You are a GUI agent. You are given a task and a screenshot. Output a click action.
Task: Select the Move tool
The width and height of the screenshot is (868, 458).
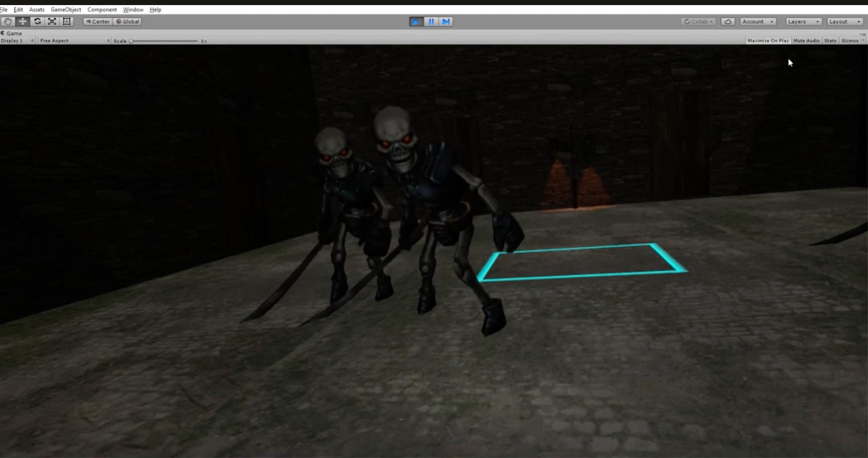point(22,22)
